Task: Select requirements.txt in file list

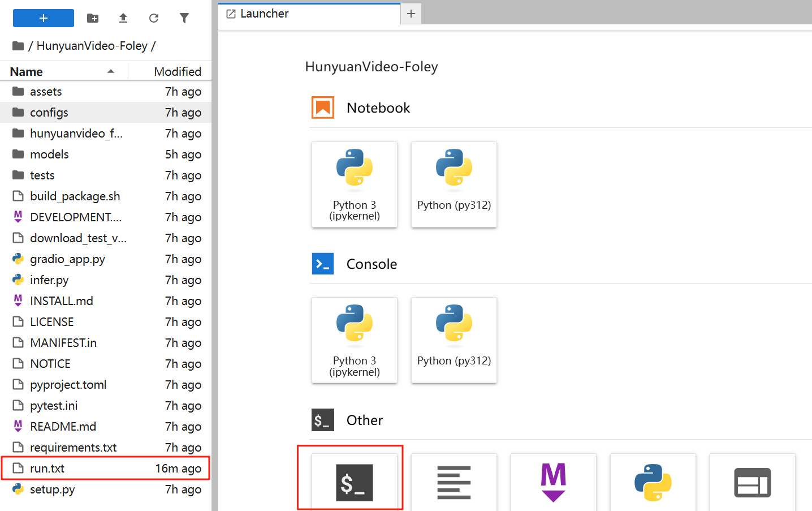Action: [106, 448]
